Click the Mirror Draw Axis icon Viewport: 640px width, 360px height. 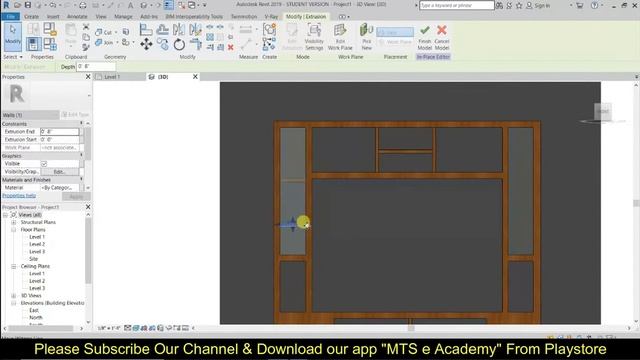coord(195,29)
